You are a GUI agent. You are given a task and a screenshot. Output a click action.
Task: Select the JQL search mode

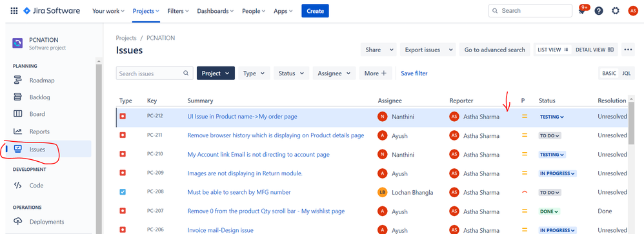[x=627, y=73]
